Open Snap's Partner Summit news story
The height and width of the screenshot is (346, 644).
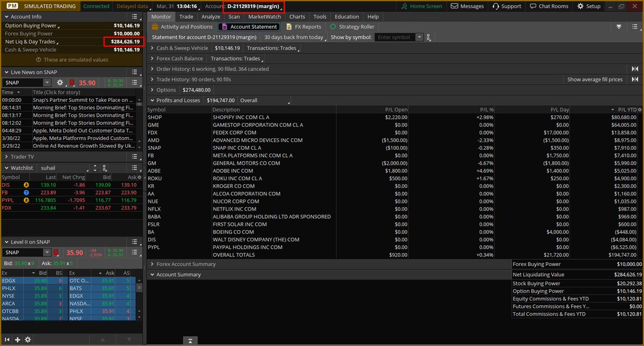[83, 100]
